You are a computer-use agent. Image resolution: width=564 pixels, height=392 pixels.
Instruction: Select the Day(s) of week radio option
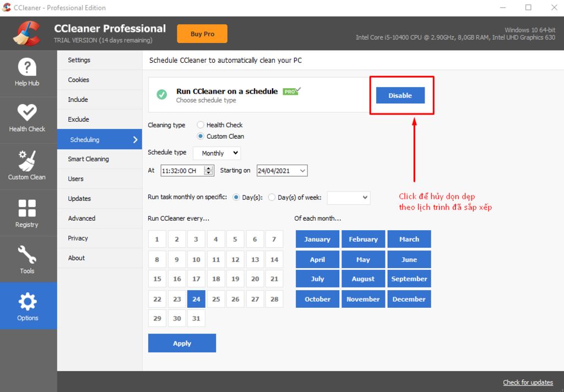(272, 197)
